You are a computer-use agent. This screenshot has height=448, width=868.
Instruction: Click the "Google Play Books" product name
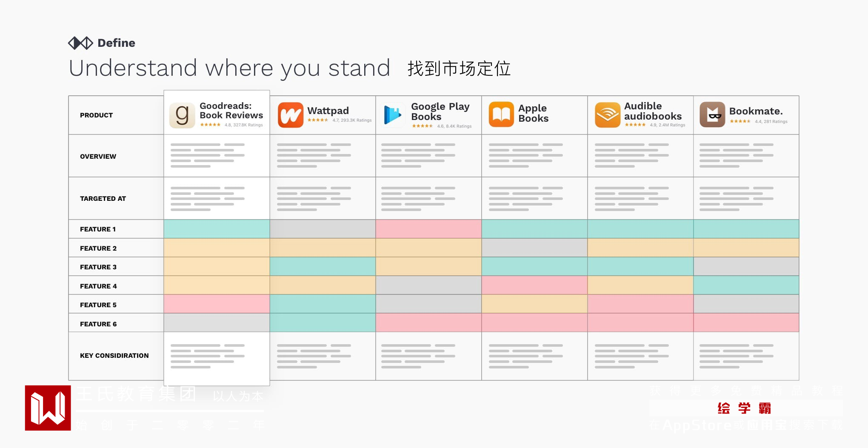[440, 111]
